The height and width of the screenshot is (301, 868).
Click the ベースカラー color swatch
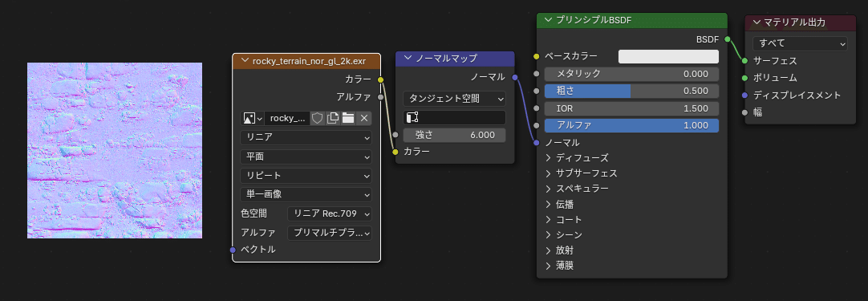click(x=668, y=56)
